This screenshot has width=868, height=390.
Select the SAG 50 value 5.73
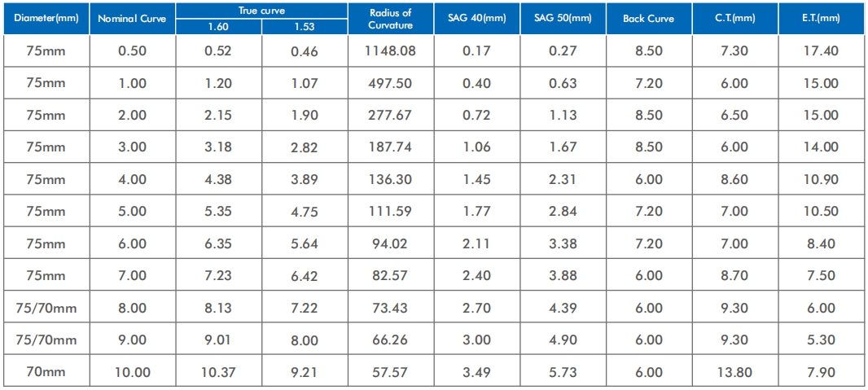point(563,372)
